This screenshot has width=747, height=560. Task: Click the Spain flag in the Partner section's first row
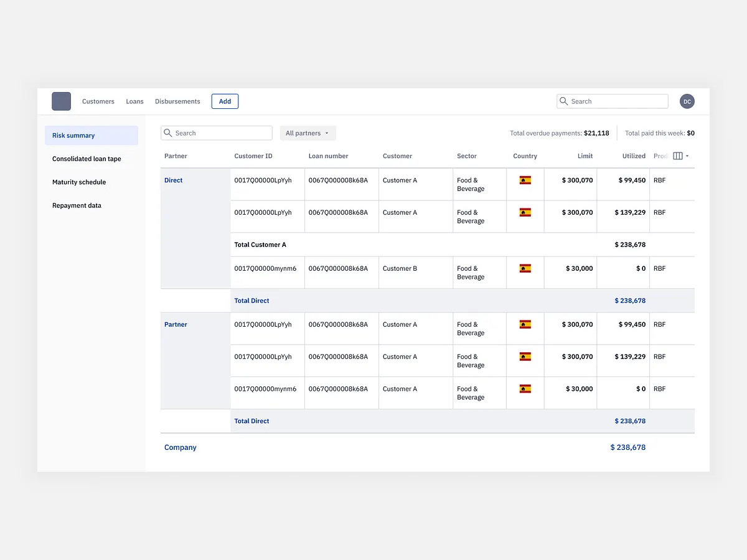[525, 324]
